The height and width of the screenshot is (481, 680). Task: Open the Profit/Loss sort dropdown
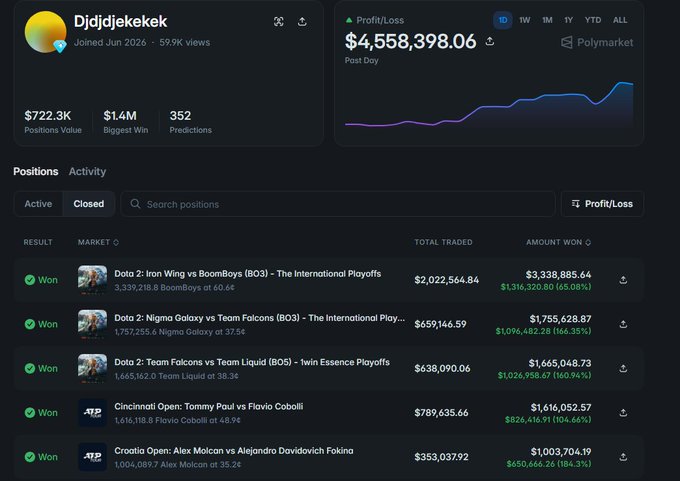602,204
